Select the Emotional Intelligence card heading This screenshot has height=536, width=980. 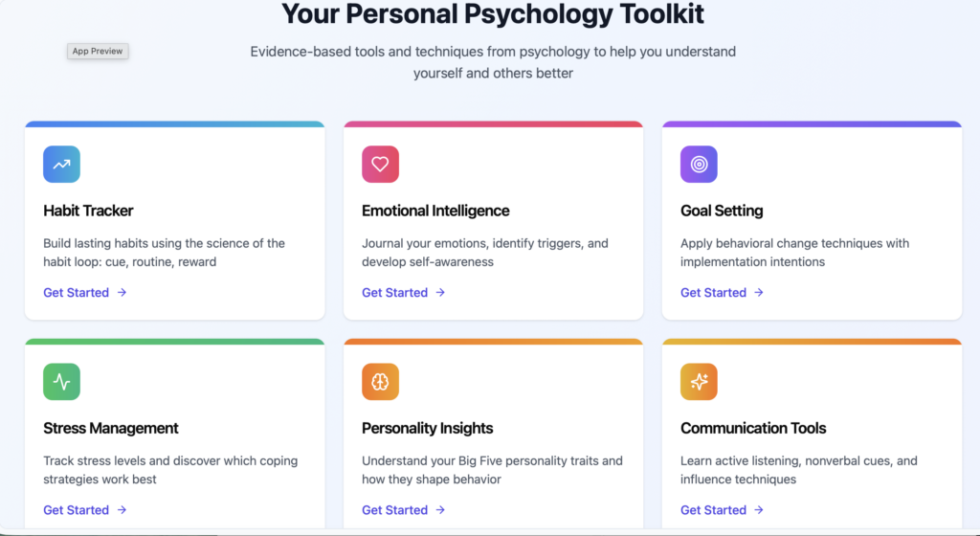point(435,211)
